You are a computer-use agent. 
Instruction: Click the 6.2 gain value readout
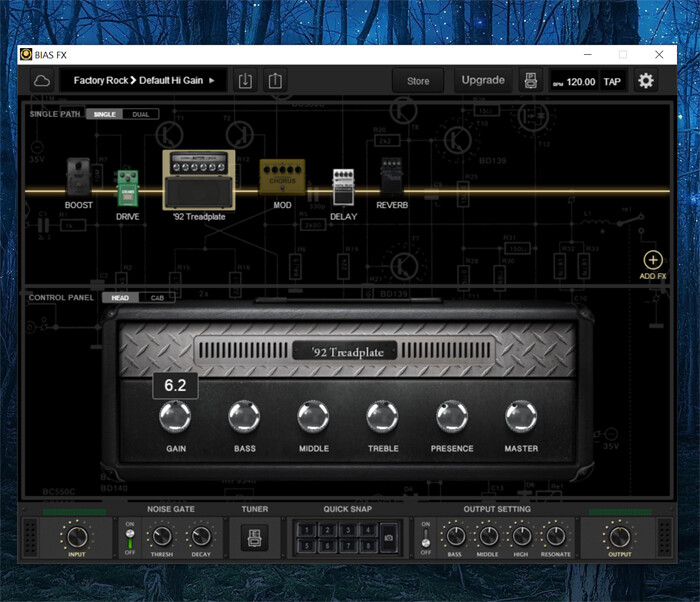[175, 385]
